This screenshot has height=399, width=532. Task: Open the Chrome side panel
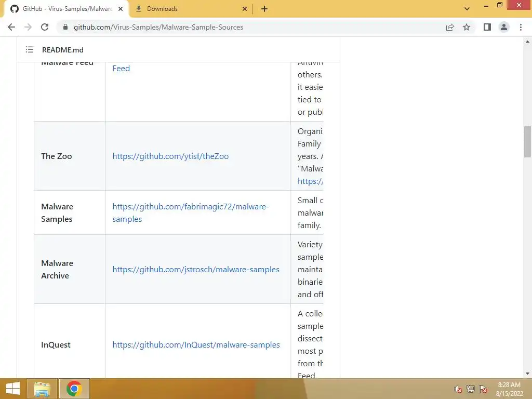[x=487, y=27]
